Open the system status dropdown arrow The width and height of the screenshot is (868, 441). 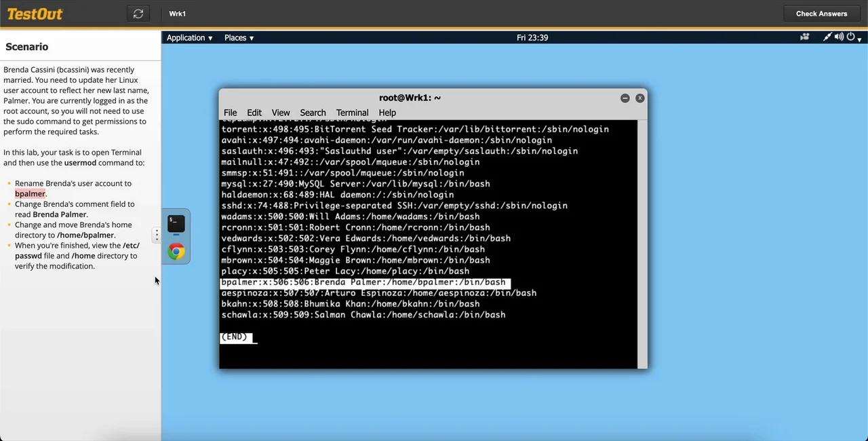pyautogui.click(x=860, y=39)
